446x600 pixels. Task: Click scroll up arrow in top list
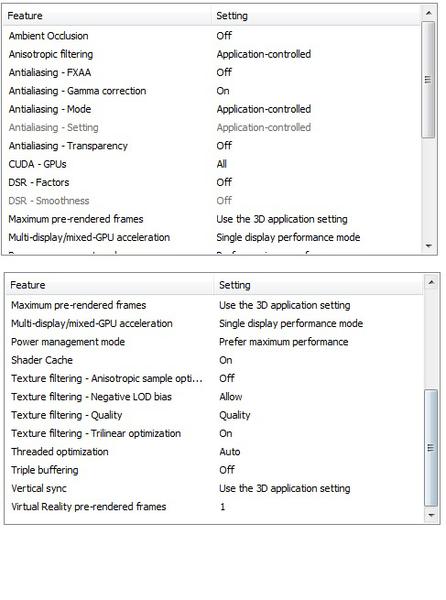[428, 13]
